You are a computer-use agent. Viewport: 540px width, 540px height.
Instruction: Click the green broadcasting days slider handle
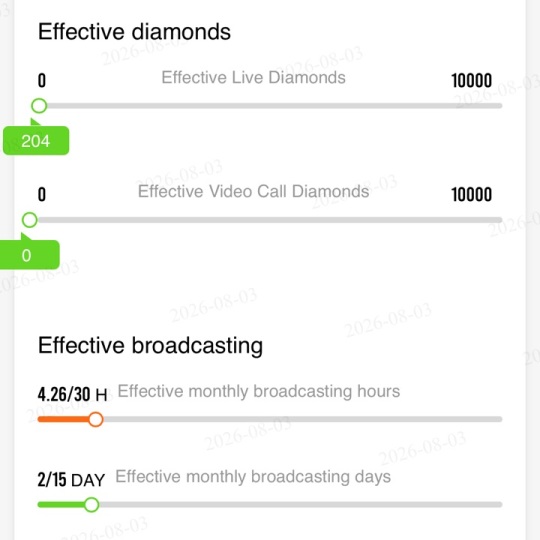(91, 505)
